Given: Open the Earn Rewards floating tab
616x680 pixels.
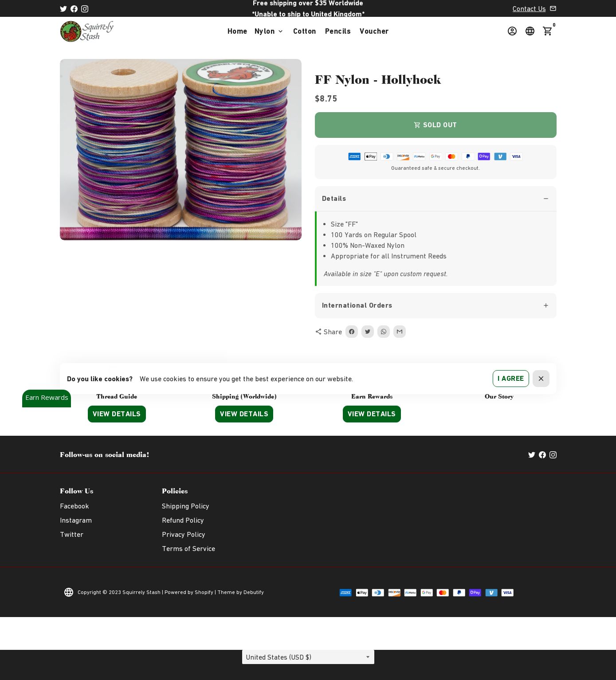Looking at the screenshot, I should pyautogui.click(x=47, y=398).
